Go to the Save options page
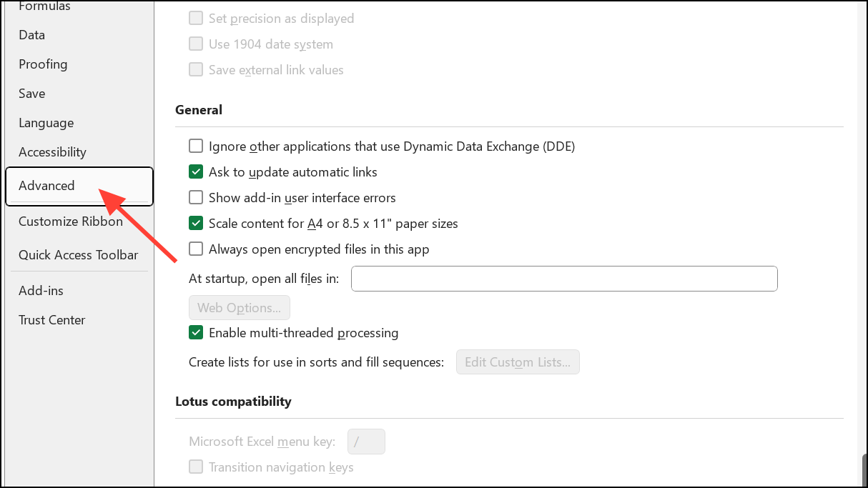The height and width of the screenshot is (488, 868). point(32,94)
